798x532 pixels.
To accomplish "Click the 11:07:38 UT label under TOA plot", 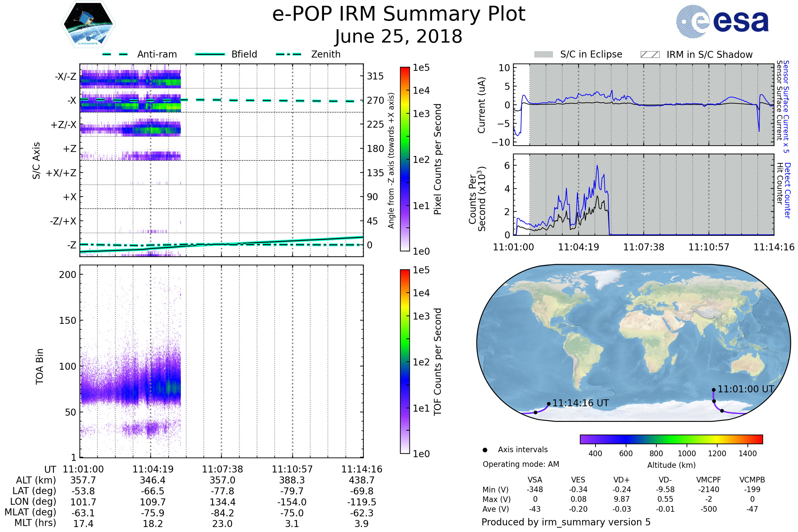I will point(222,469).
